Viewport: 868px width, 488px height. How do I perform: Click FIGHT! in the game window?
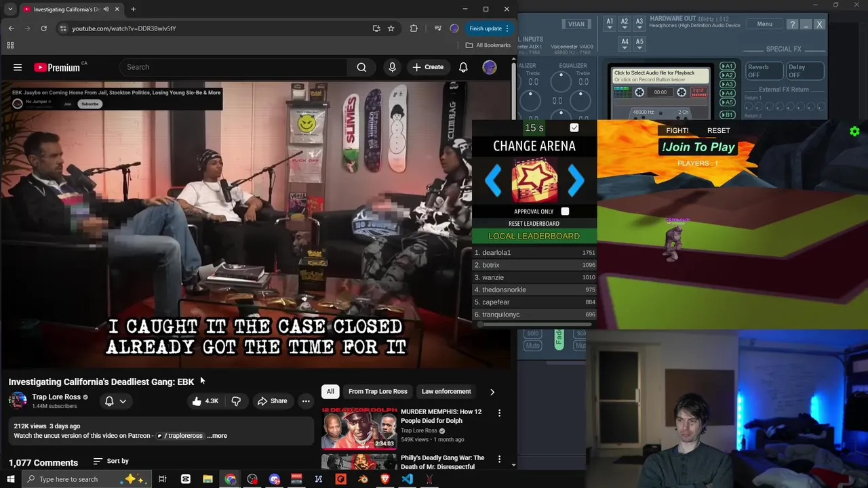[x=677, y=130]
